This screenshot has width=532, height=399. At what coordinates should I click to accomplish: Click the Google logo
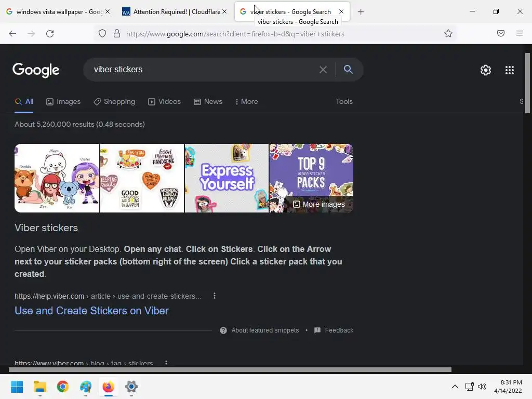point(36,70)
